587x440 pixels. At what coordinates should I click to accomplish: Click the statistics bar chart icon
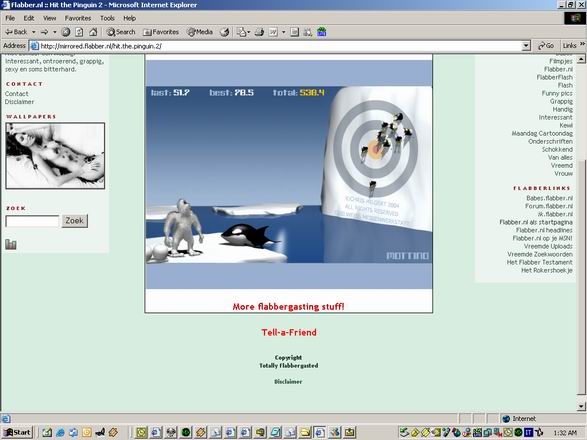tap(10, 245)
